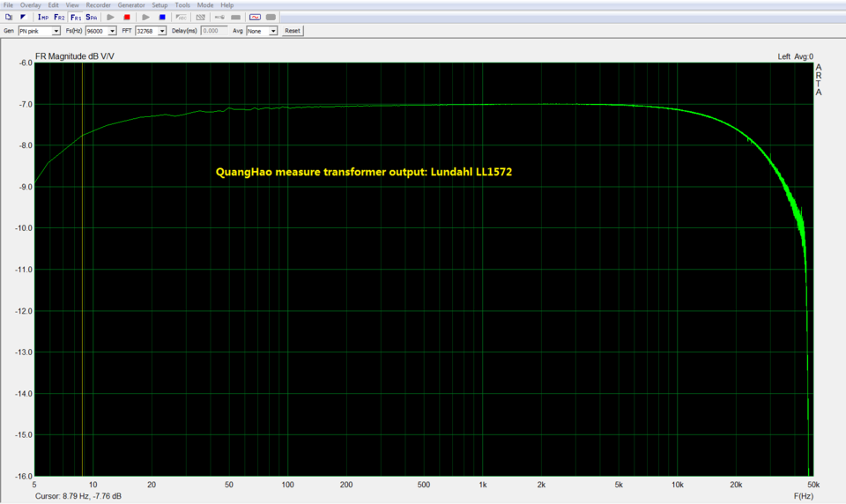Switch to FR1 single channel mode
This screenshot has height=504, width=846.
pos(76,18)
